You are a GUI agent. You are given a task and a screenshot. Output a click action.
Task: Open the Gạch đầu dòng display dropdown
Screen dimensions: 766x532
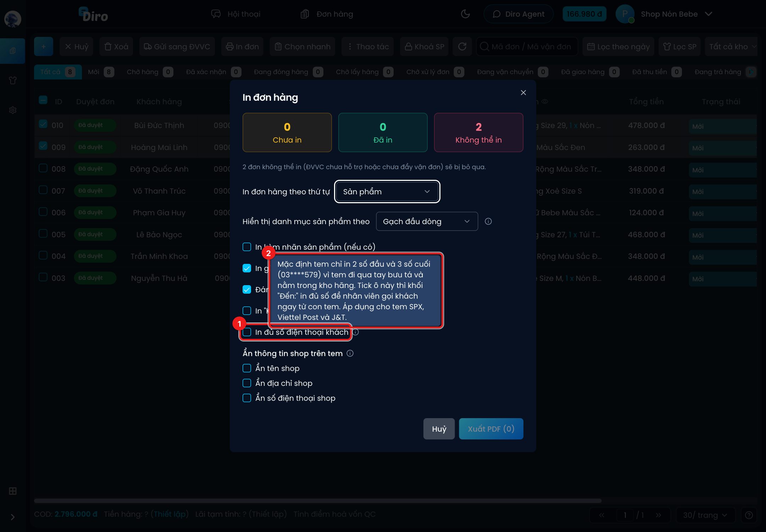pos(427,221)
